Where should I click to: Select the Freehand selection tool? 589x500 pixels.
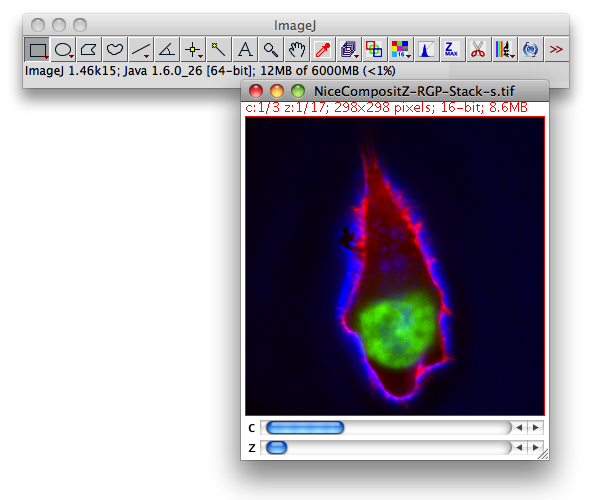coord(115,50)
